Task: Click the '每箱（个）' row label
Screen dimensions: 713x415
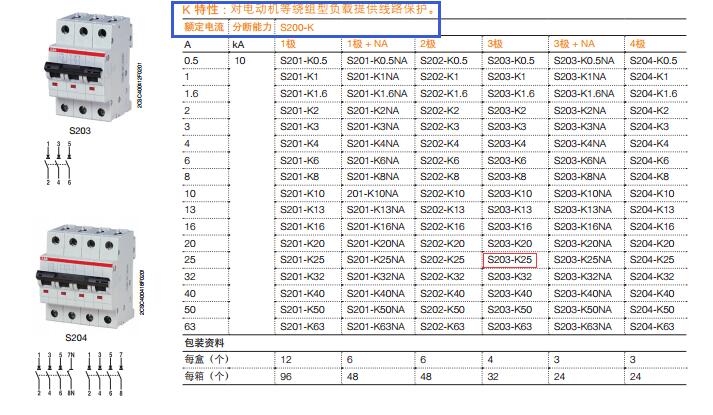Action: 206,376
